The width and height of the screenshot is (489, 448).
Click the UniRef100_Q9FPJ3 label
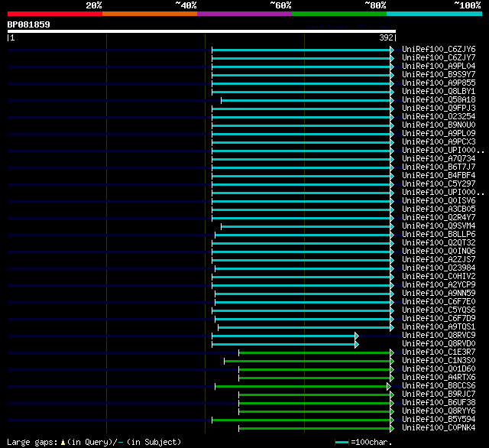(x=439, y=109)
